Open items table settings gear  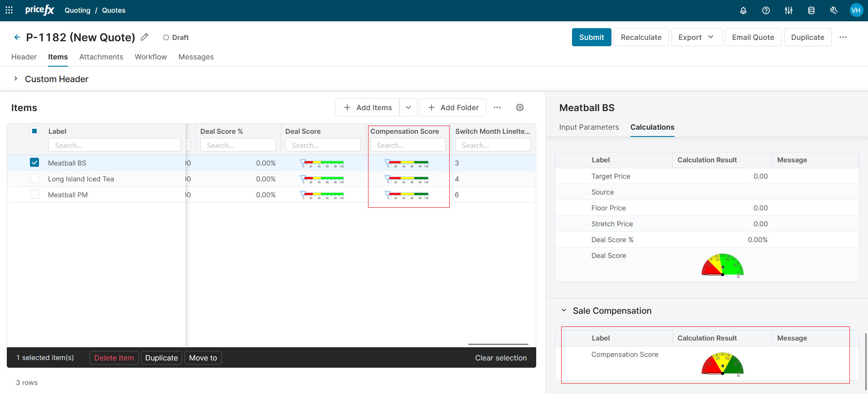click(520, 107)
